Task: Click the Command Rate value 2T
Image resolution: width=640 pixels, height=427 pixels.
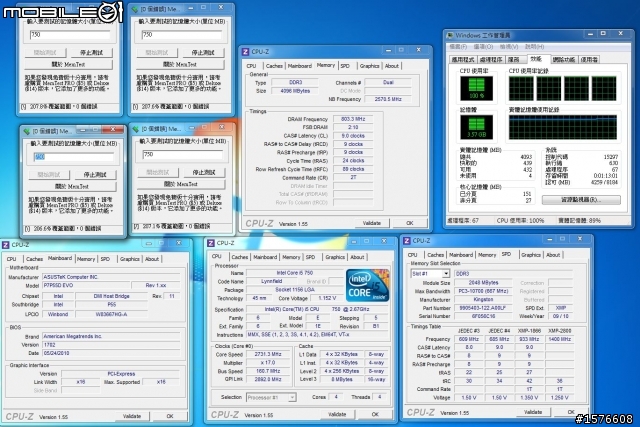Action: [x=353, y=178]
